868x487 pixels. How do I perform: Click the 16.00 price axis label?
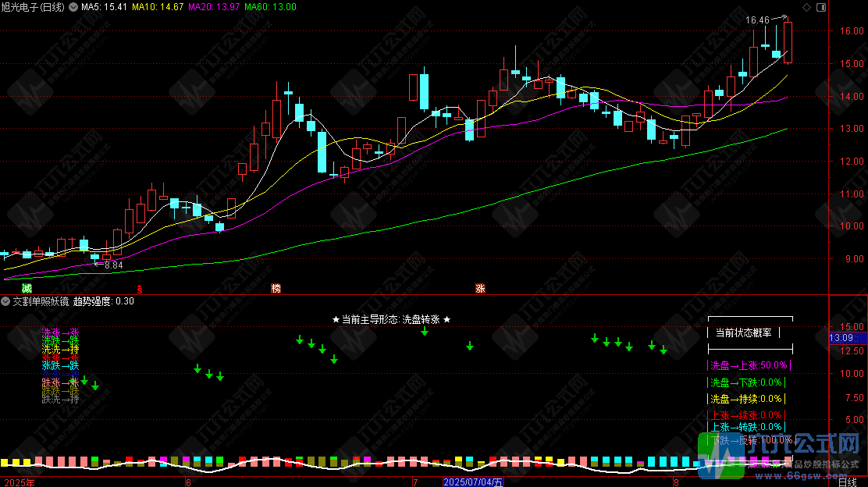click(x=851, y=31)
